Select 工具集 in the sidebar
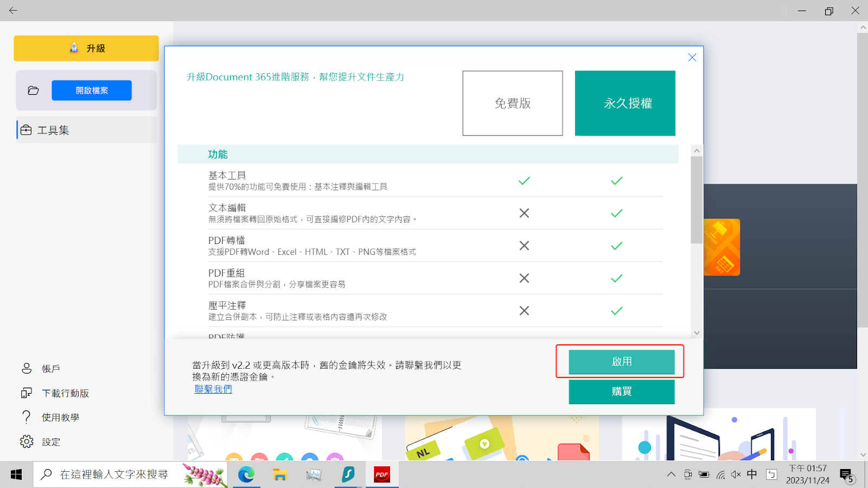868x488 pixels. tap(87, 130)
